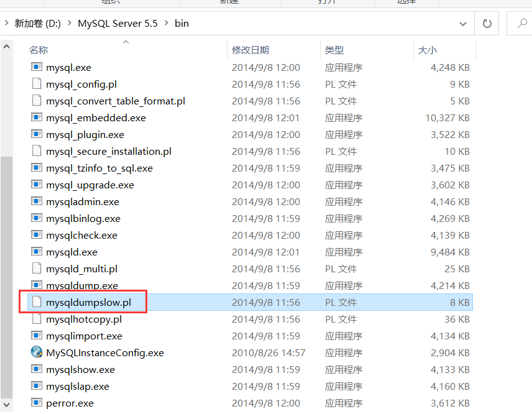Screen dimensions: 532x414
Task: Click the vertical scrollbar up arrow
Action: click(6, 45)
